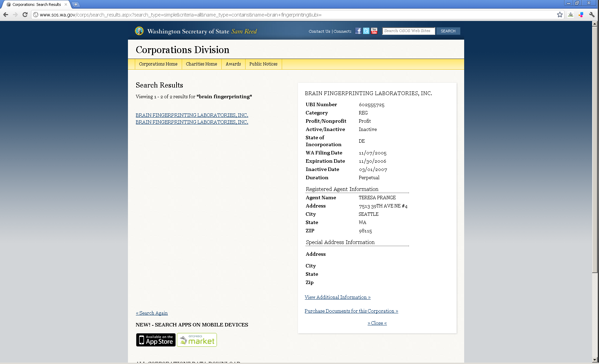Click the Search Again link
This screenshot has width=599, height=364.
tap(152, 313)
